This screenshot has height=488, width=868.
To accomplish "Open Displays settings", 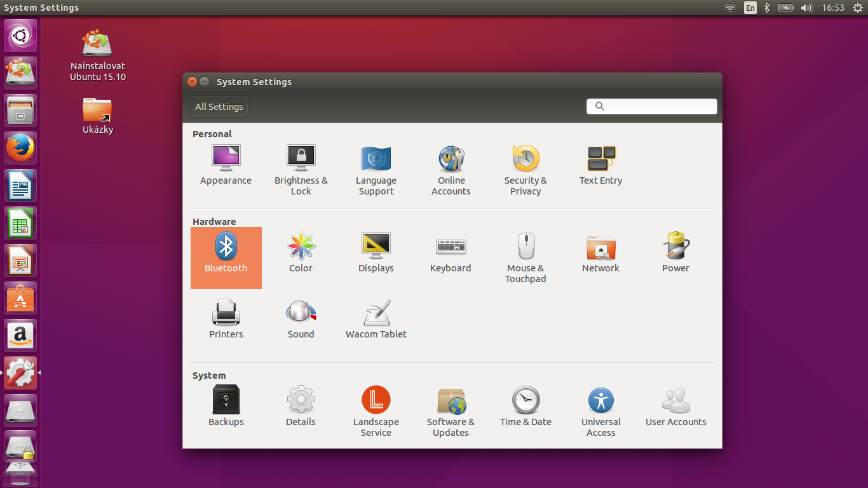I will 376,252.
